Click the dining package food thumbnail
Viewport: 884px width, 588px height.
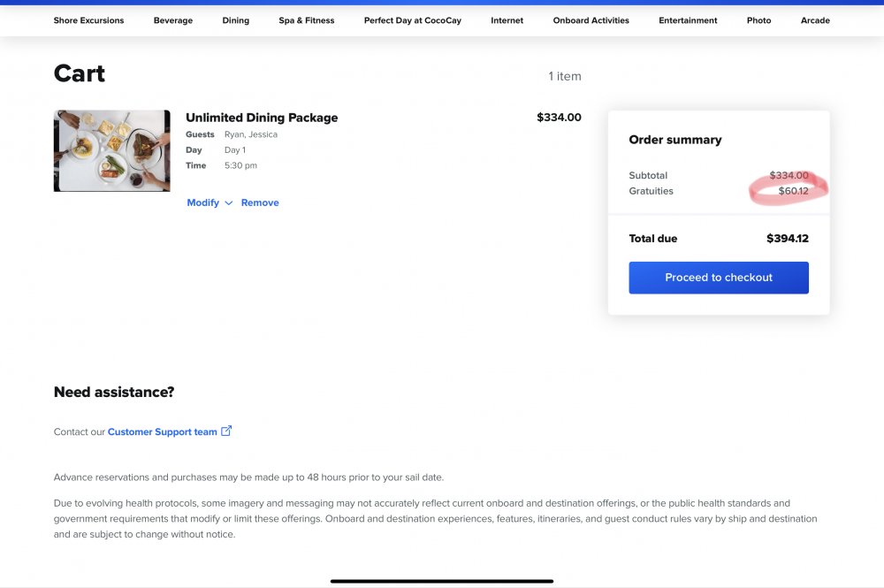[x=111, y=150]
